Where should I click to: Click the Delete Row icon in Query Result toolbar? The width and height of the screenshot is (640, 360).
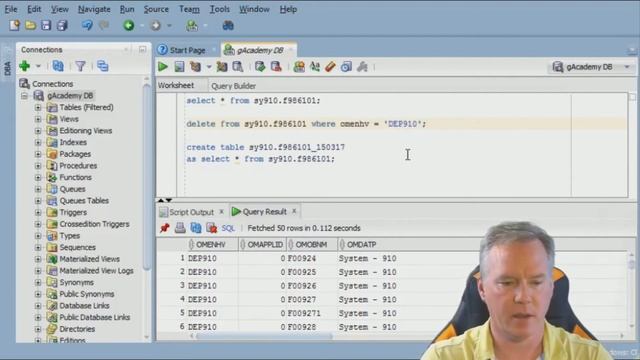pos(211,228)
